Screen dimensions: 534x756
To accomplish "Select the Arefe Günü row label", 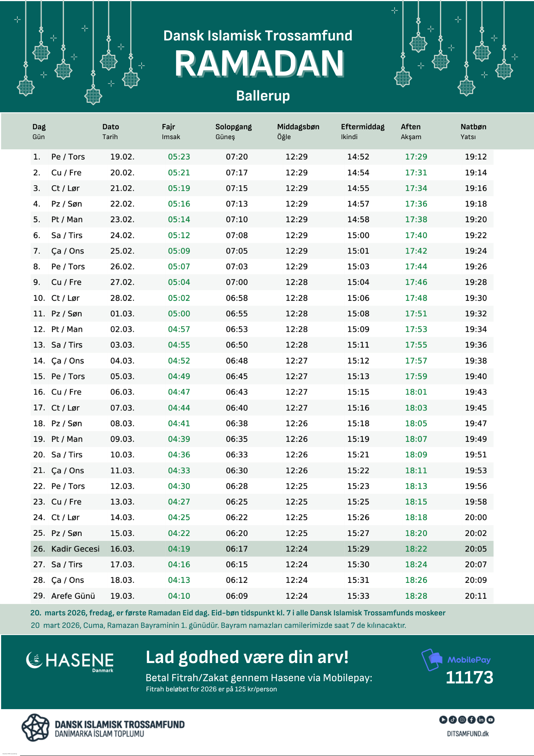I will click(73, 596).
